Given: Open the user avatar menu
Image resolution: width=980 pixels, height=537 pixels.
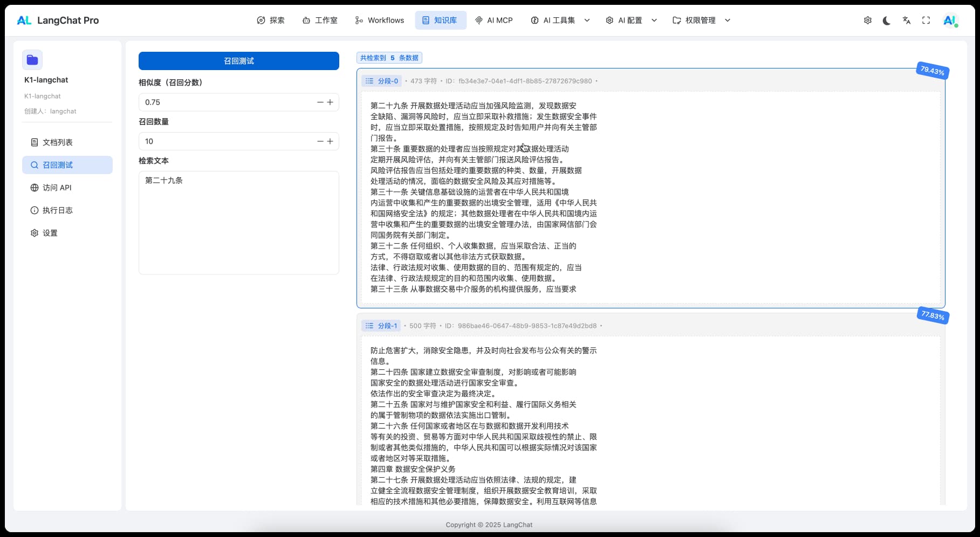Looking at the screenshot, I should click(x=949, y=20).
